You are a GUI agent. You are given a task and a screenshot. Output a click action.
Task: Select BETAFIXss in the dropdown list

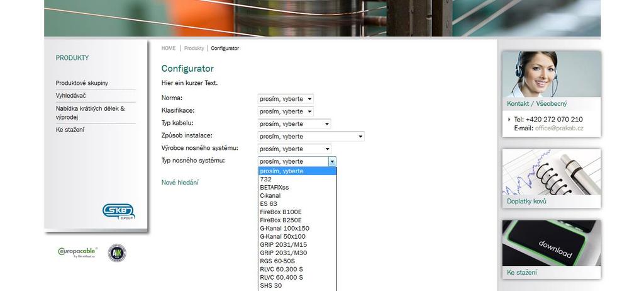[297, 187]
